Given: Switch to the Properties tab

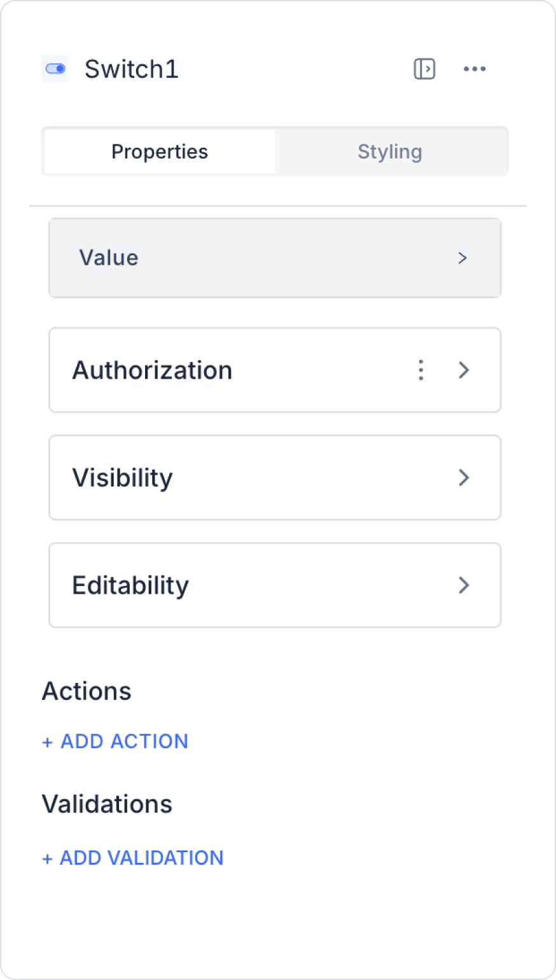Looking at the screenshot, I should pos(160,151).
